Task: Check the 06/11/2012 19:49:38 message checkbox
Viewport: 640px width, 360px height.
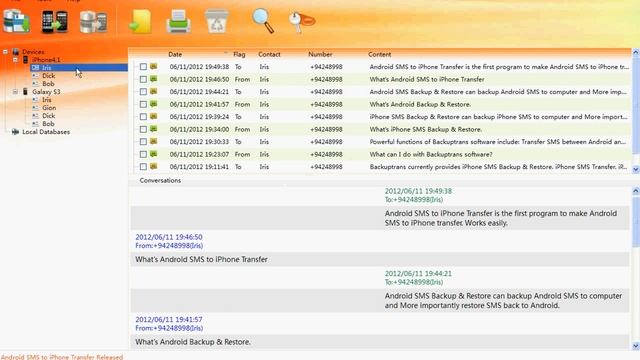Action: click(x=143, y=67)
